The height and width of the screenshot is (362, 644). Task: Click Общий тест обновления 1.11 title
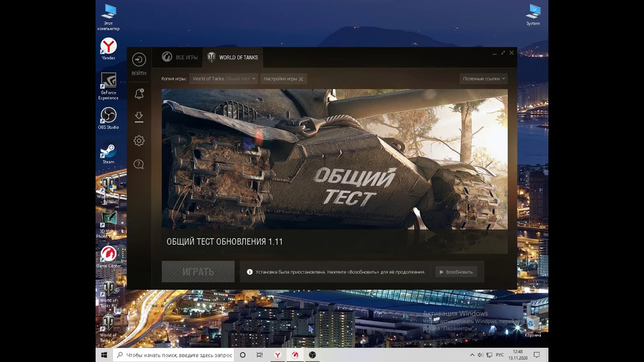[x=224, y=242]
